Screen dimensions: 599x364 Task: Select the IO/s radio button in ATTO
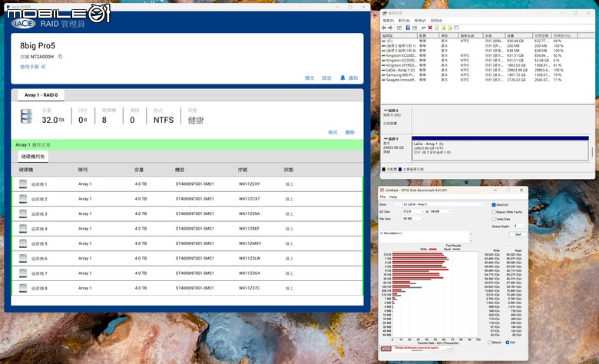(x=508, y=342)
